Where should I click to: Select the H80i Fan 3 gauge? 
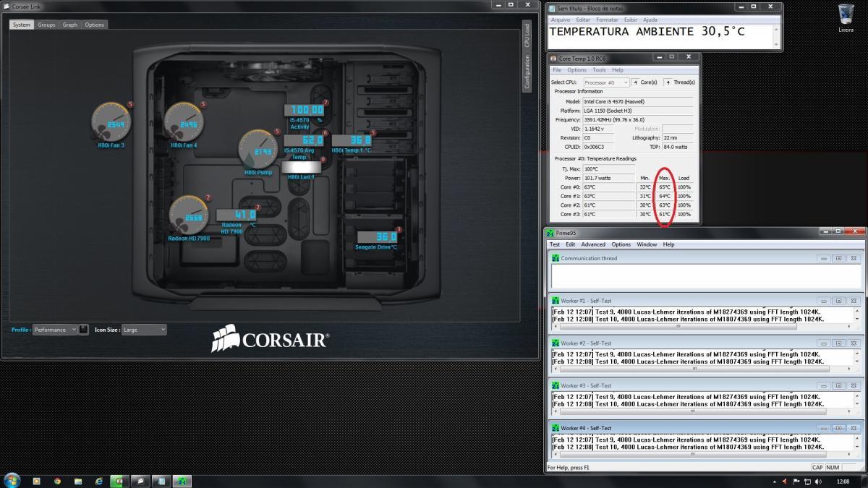coord(111,122)
